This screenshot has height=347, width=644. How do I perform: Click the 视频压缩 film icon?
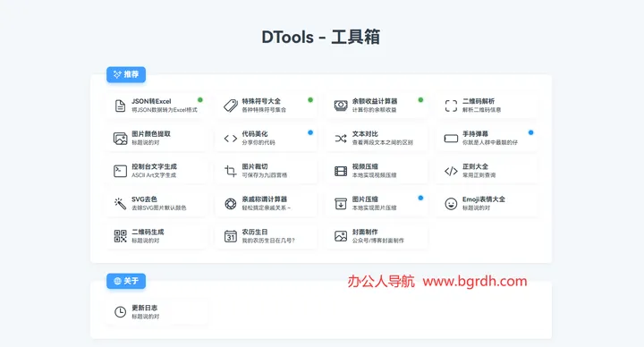coord(341,171)
